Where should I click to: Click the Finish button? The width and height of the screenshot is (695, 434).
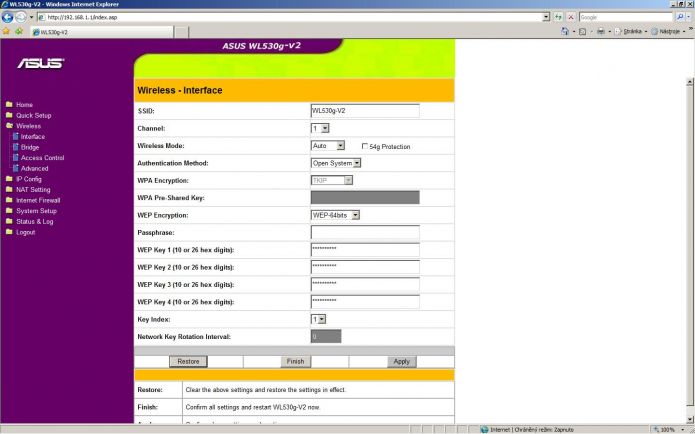pyautogui.click(x=295, y=361)
